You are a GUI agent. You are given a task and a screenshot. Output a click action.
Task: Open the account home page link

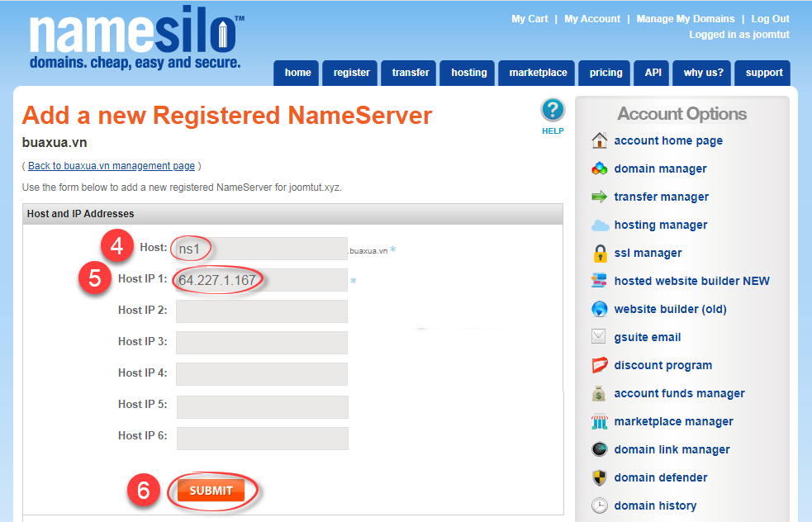(x=668, y=141)
